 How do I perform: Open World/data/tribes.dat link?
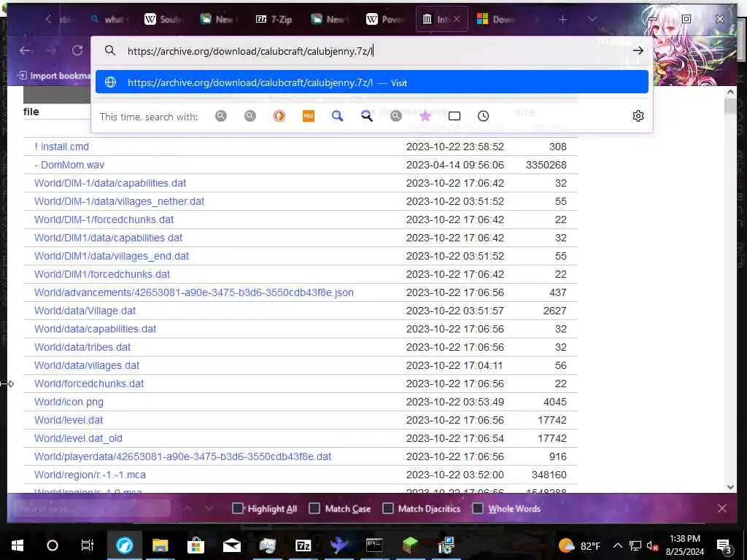click(x=82, y=347)
